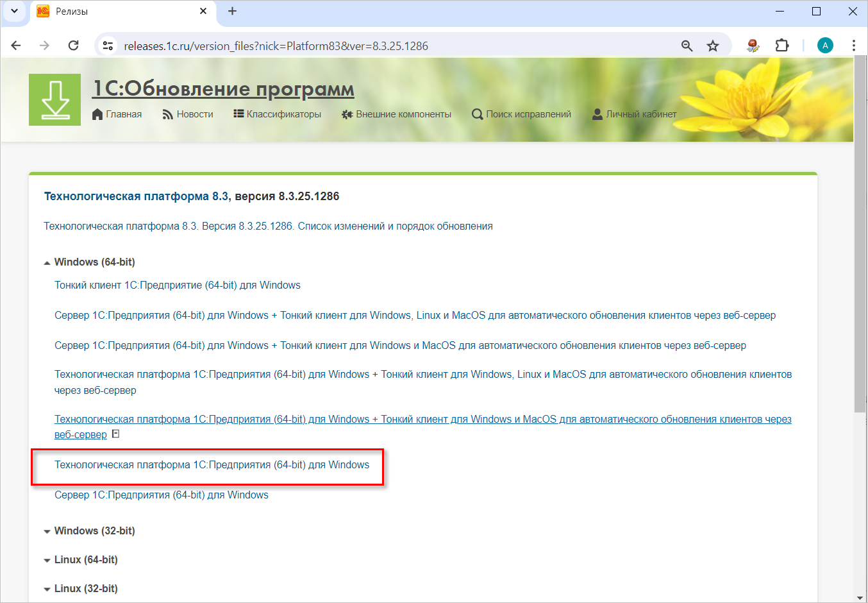Open 'Внешние компоненты' menu item

click(396, 114)
